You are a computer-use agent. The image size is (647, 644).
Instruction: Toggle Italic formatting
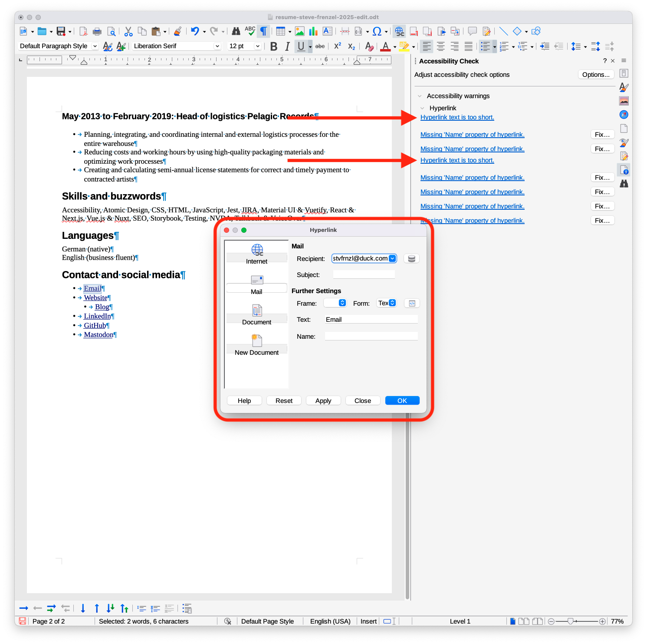tap(287, 46)
